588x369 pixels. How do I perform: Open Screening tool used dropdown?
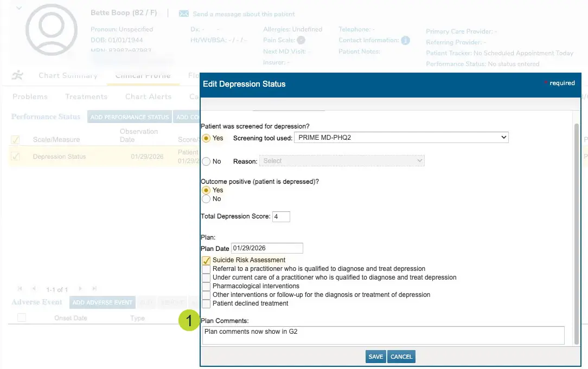pyautogui.click(x=401, y=138)
